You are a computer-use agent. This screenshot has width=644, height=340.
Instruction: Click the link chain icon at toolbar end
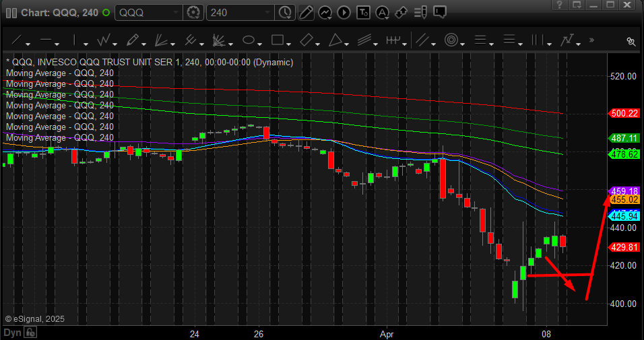631,41
